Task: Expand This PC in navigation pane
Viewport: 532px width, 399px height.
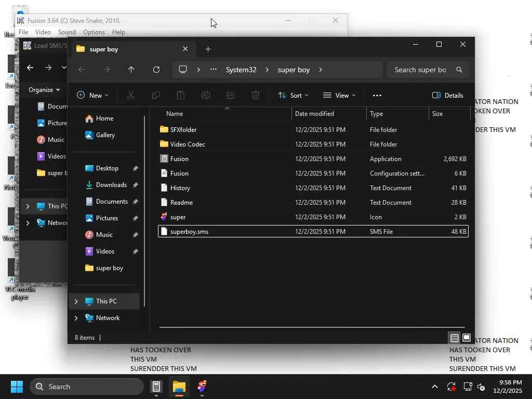Action: [76, 301]
